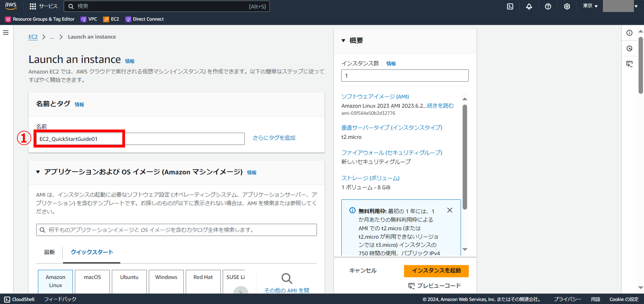Expand the breadcrumb ellipsis link
Screen dimensions: 644x304
pos(52,37)
